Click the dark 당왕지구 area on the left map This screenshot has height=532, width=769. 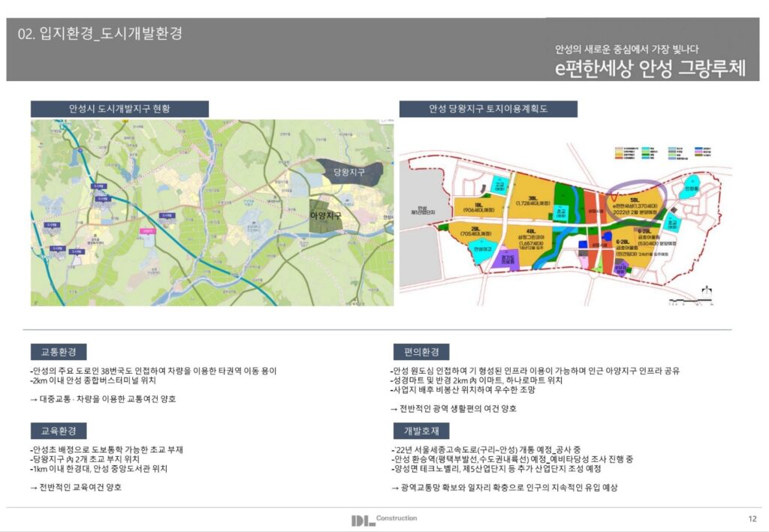[349, 172]
